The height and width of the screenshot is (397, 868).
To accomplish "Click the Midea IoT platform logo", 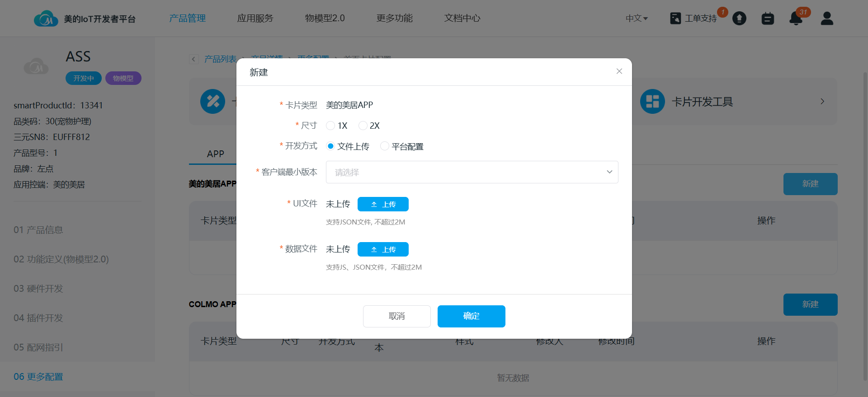I will click(x=46, y=19).
